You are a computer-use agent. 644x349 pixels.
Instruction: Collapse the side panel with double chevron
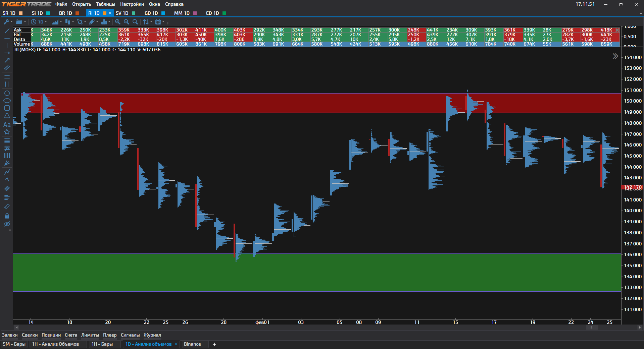click(x=615, y=56)
